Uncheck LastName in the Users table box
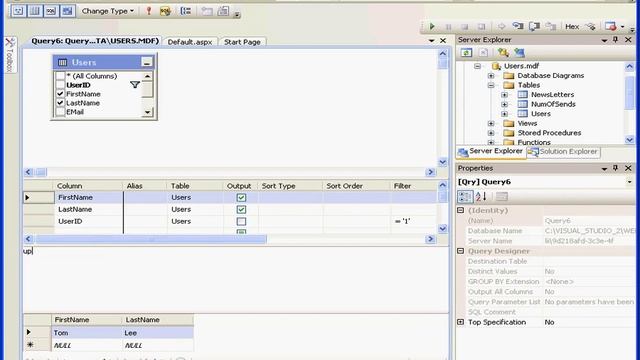 [60, 103]
